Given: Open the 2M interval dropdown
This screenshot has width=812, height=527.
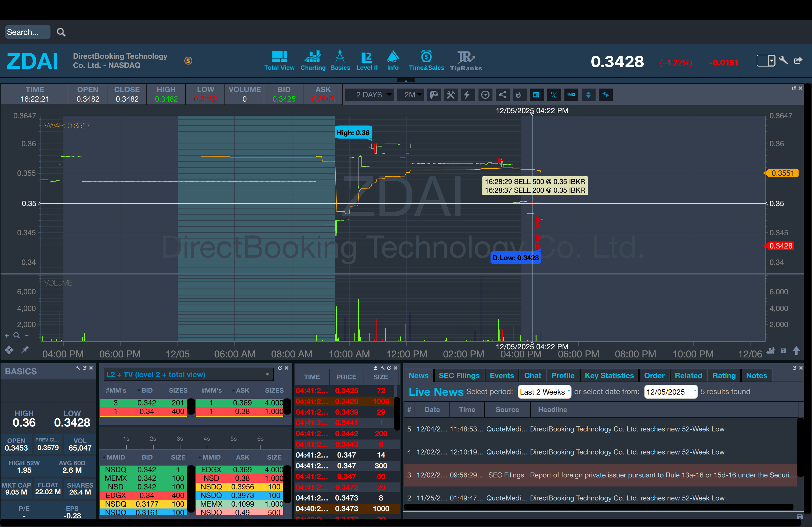Looking at the screenshot, I should pos(410,95).
